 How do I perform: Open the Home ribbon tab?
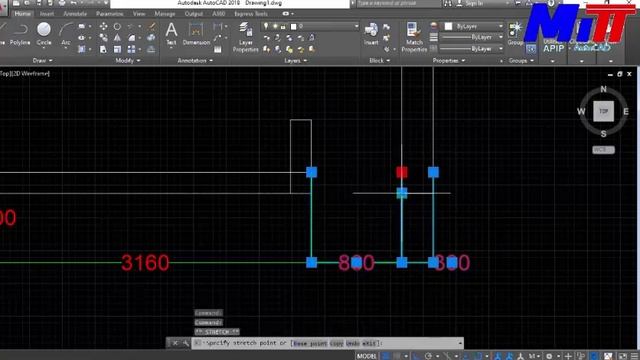22,13
